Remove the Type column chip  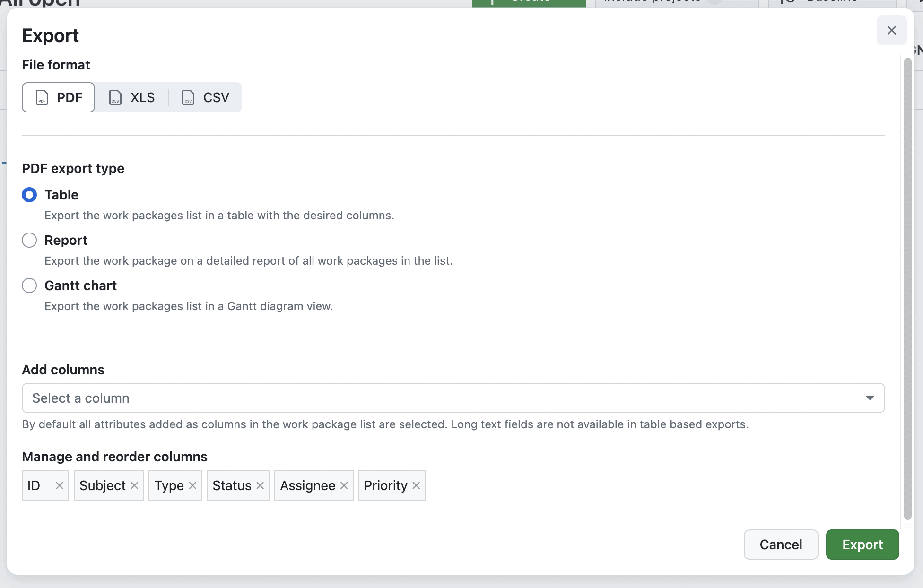pyautogui.click(x=192, y=485)
